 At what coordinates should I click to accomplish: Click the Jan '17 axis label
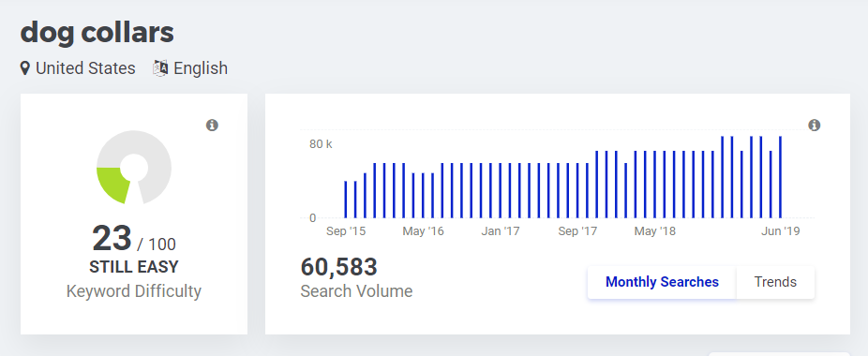[501, 230]
